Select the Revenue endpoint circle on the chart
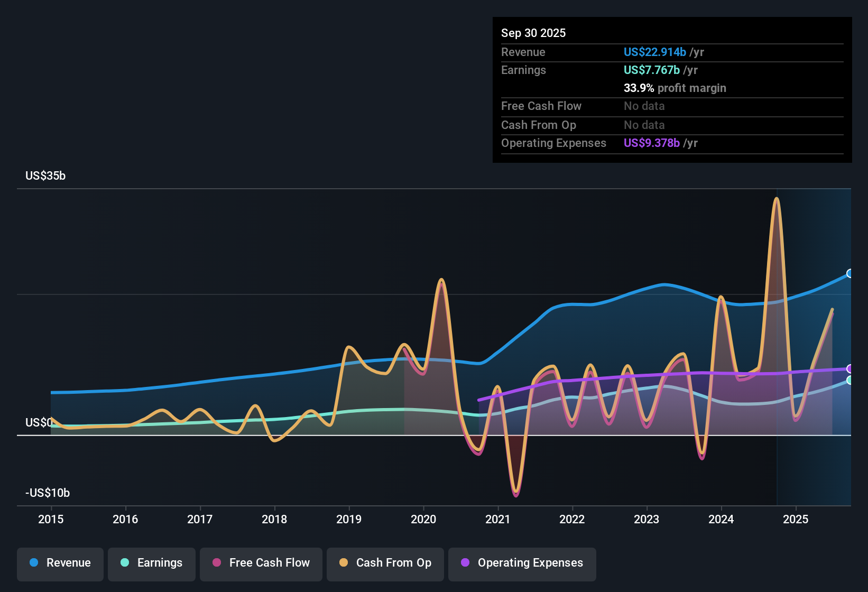Viewport: 868px width, 592px height. tap(850, 274)
